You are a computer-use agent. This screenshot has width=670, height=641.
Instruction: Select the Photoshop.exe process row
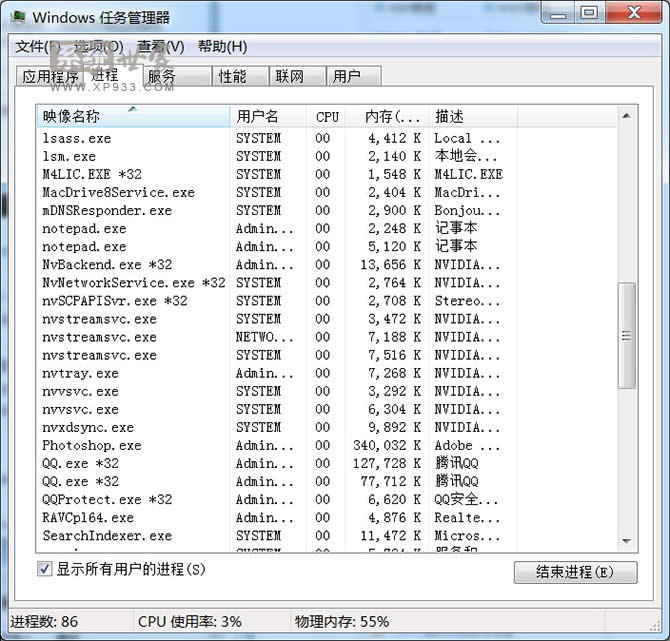tap(92, 446)
